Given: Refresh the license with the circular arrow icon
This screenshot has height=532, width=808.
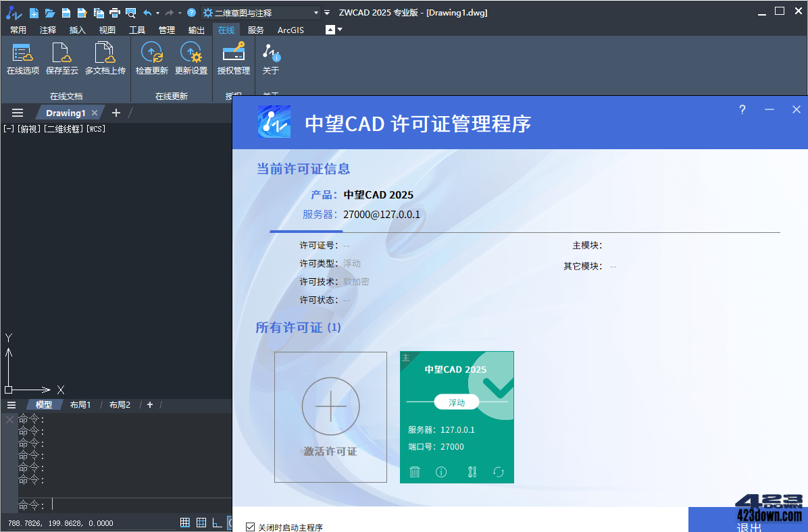Looking at the screenshot, I should pos(499,472).
